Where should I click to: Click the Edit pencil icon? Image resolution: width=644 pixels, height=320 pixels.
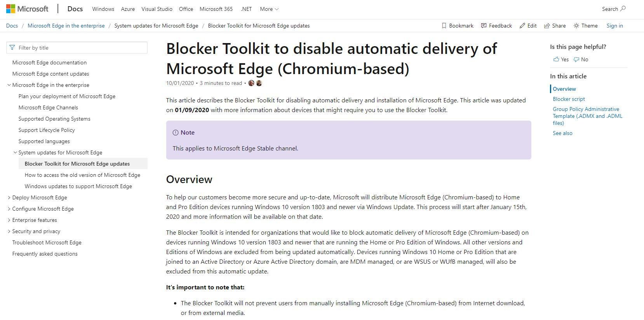(522, 26)
